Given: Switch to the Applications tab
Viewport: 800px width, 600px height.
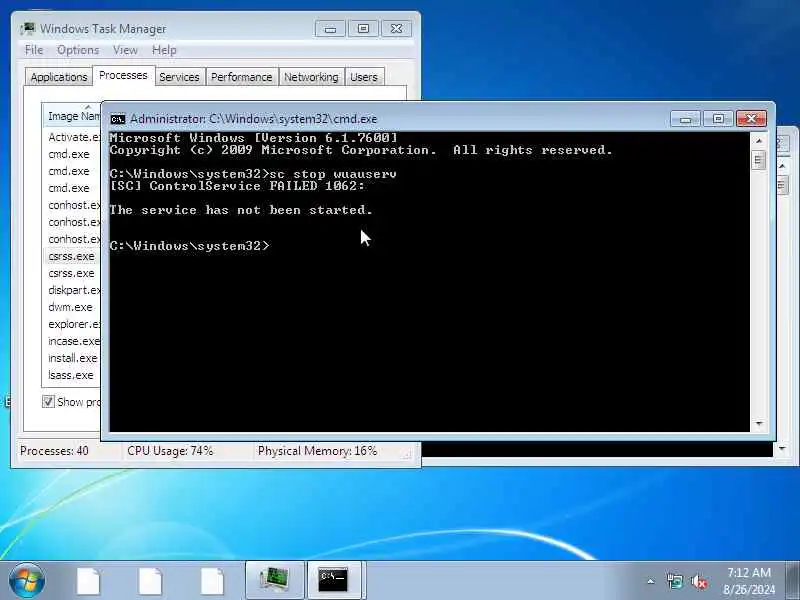Looking at the screenshot, I should point(59,77).
